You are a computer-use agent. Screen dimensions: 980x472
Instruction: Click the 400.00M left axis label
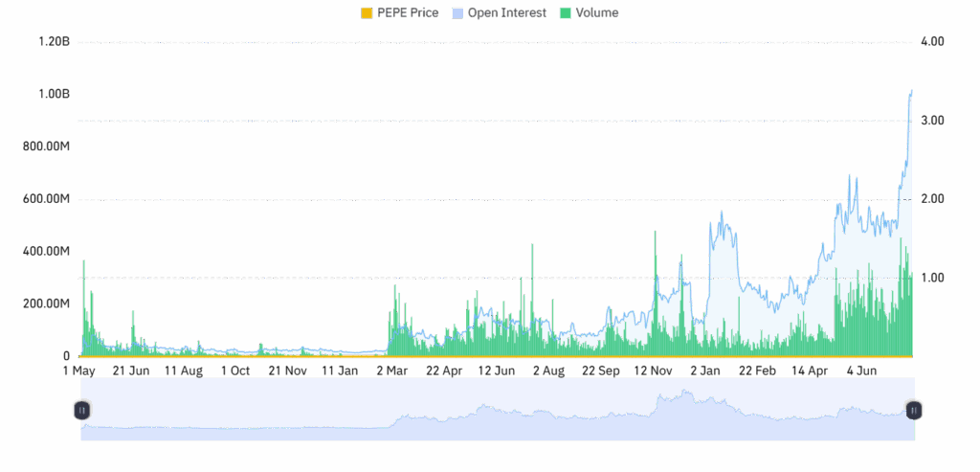(48, 251)
